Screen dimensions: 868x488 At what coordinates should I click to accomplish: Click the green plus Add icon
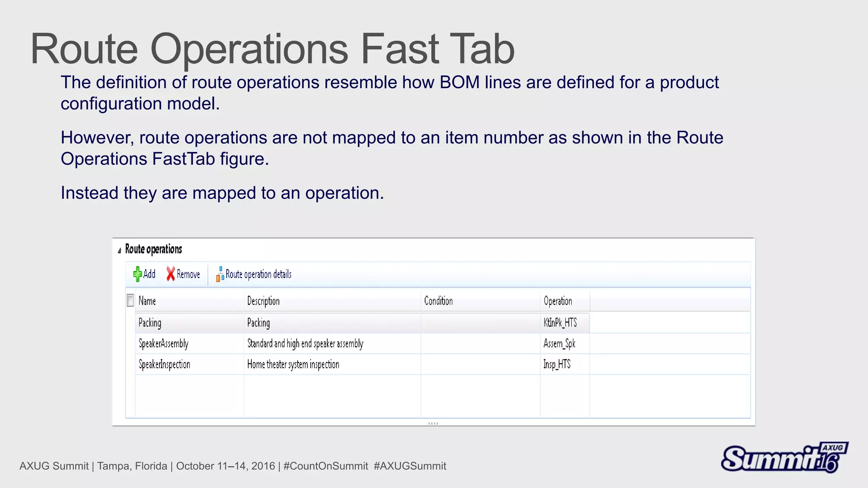point(137,274)
